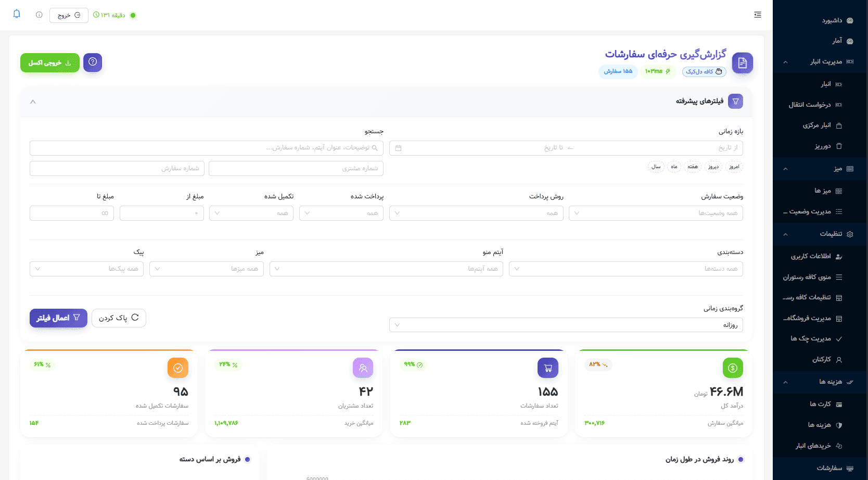Open پرداخت شده dropdown

click(341, 213)
